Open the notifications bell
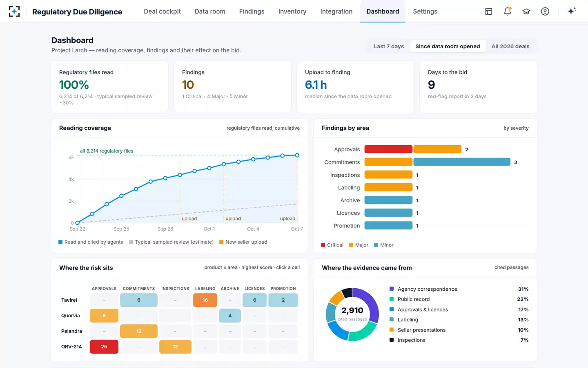The image size is (588, 368). (508, 11)
